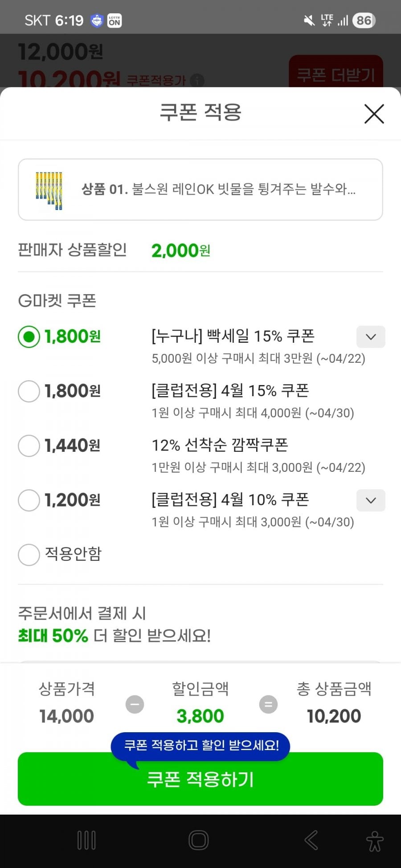
Task: Close the 쿠폰 적용 coupon dialog
Action: coord(374,114)
